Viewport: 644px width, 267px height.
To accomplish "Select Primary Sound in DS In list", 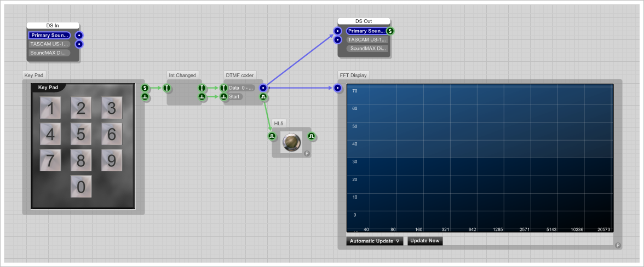I will point(50,35).
